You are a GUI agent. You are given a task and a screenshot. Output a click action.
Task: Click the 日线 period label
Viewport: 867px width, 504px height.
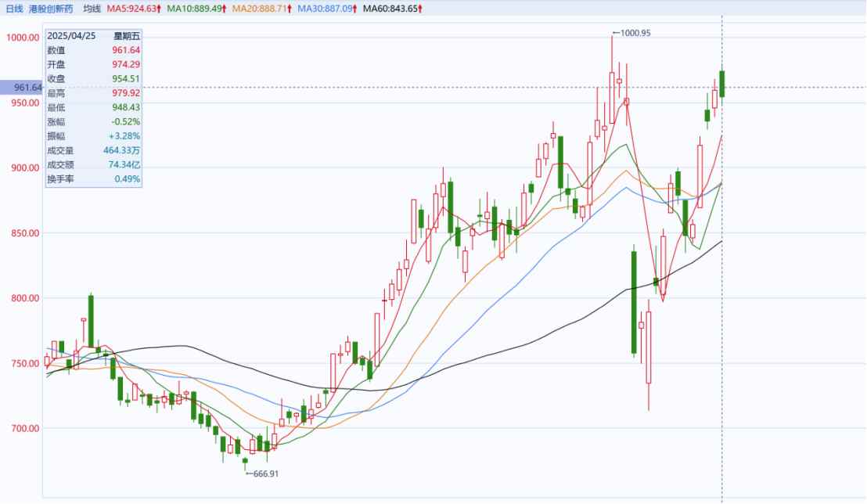[14, 9]
